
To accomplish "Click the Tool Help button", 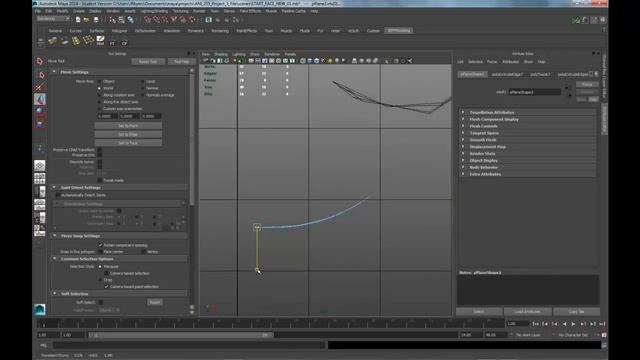I will pyautogui.click(x=181, y=62).
